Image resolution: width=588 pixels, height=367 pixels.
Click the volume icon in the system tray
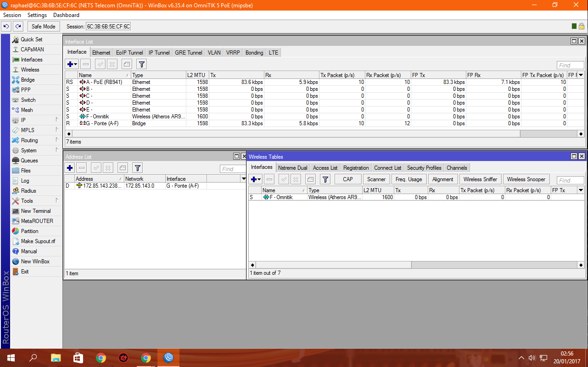pyautogui.click(x=532, y=358)
